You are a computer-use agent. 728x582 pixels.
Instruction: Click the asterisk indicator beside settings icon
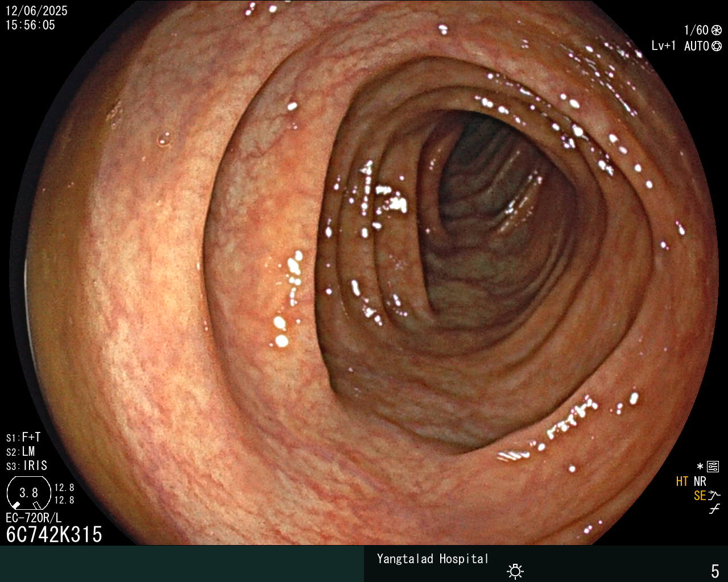700,467
